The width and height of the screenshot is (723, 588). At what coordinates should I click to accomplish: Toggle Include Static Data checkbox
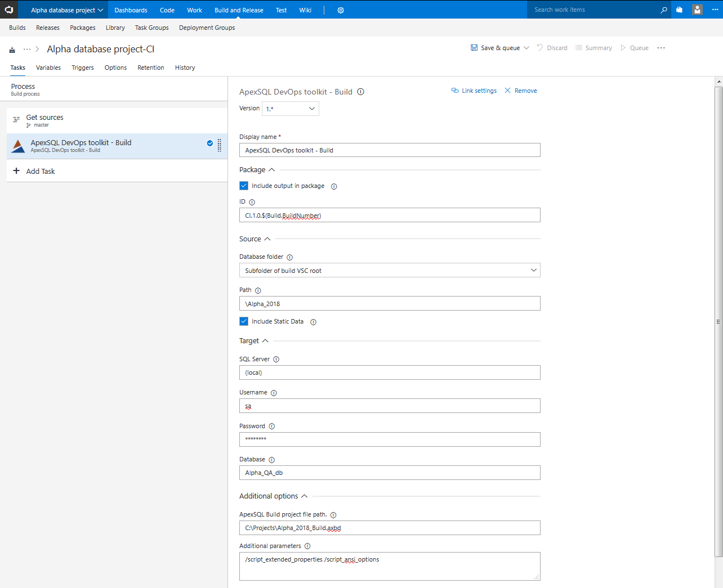click(x=244, y=321)
